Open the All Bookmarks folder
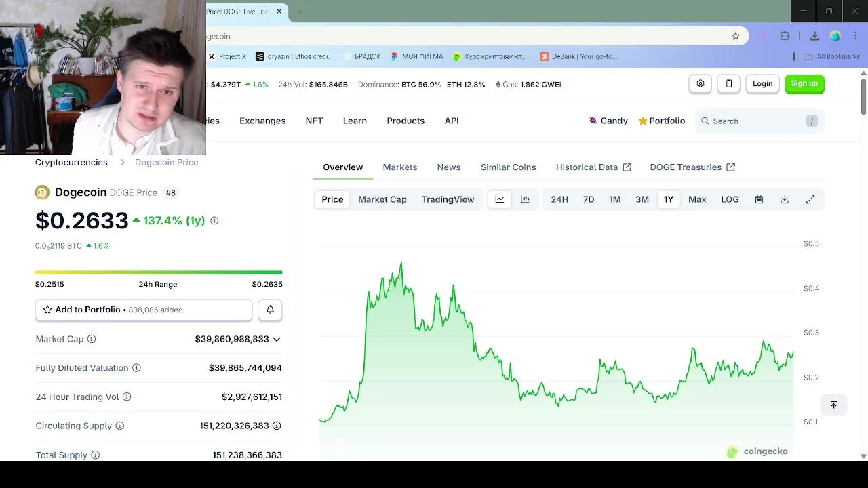Viewport: 868px width, 488px height. tap(831, 56)
